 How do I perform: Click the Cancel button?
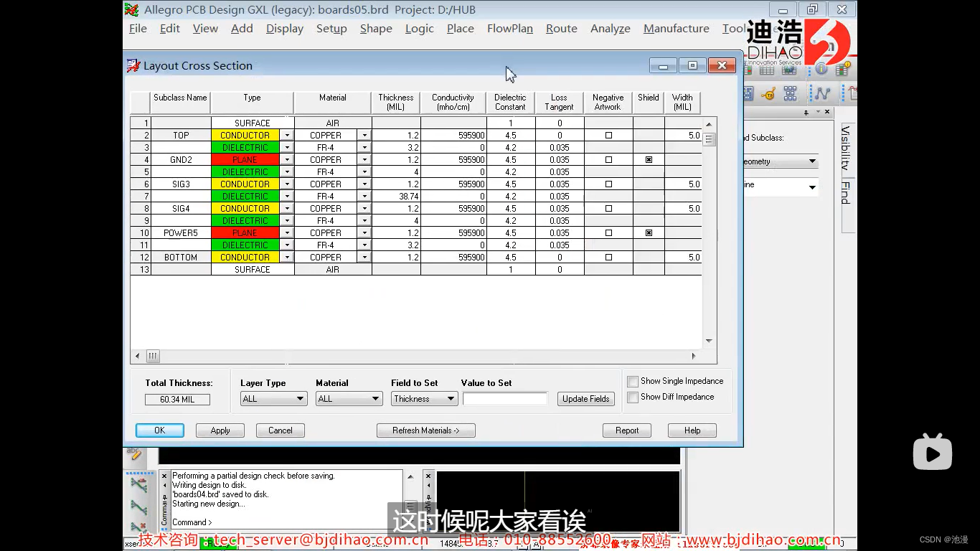pyautogui.click(x=281, y=430)
